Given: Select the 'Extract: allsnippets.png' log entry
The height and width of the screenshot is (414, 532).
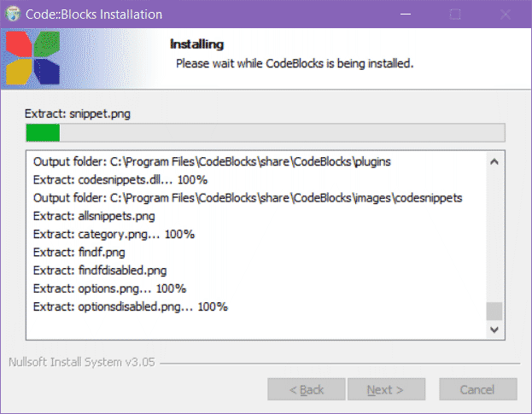Looking at the screenshot, I should click(95, 216).
